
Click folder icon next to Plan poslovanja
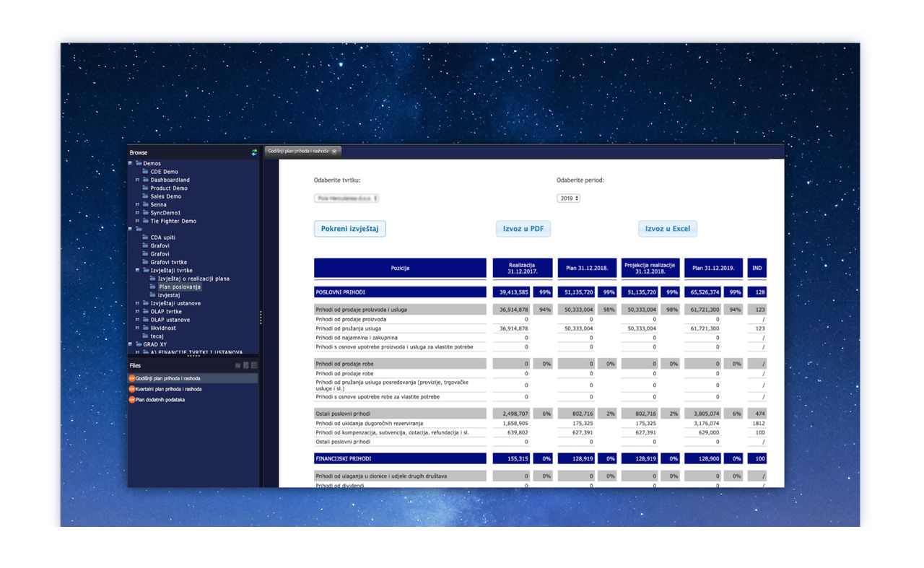pyautogui.click(x=152, y=287)
